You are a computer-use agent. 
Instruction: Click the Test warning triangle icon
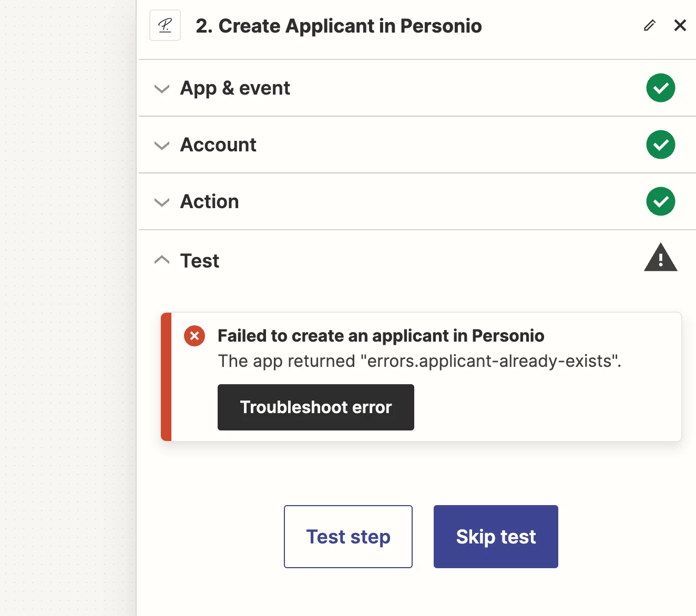tap(661, 258)
